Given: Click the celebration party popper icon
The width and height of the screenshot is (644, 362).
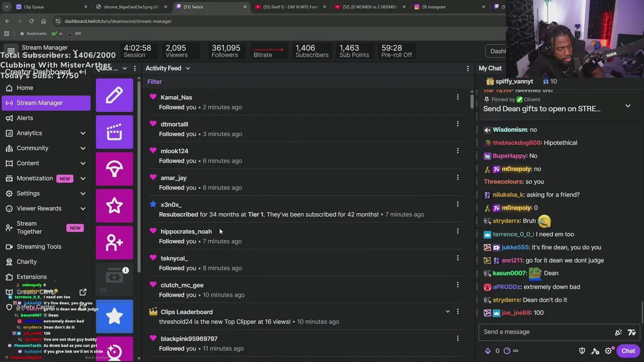Looking at the screenshot, I should [x=618, y=332].
